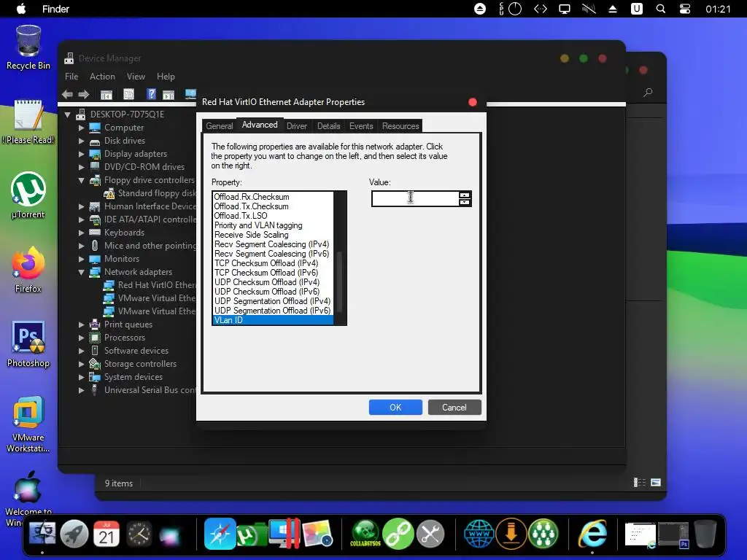Image resolution: width=747 pixels, height=560 pixels.
Task: Expand the Keyboards node
Action: point(82,233)
